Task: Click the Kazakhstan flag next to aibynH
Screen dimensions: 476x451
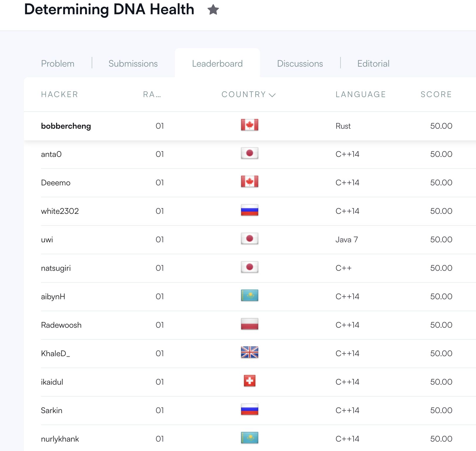Action: point(249,296)
